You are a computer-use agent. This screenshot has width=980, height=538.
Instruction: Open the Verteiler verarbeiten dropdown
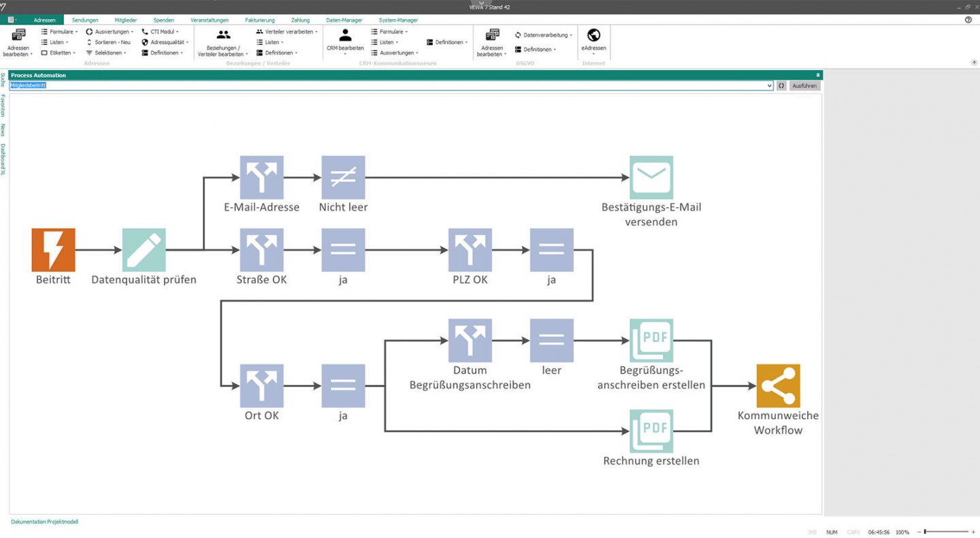[x=287, y=32]
